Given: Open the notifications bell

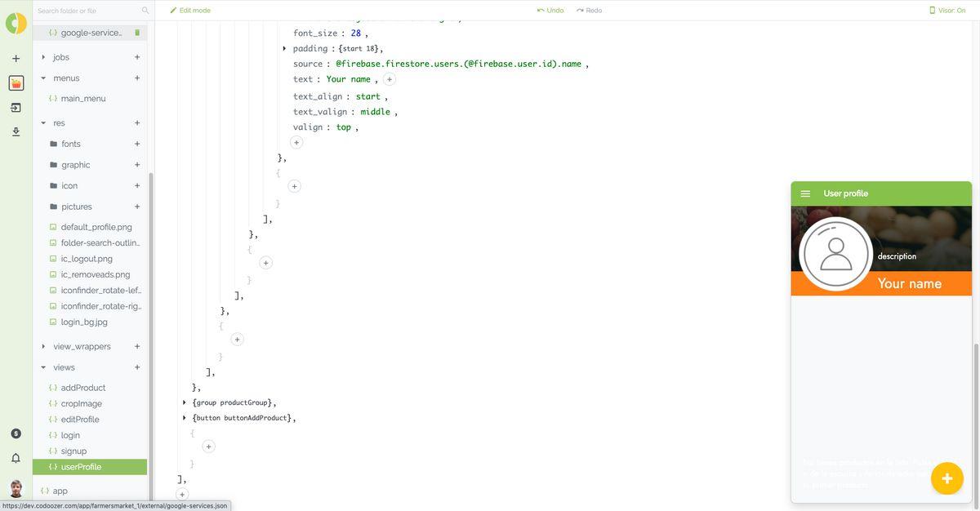Looking at the screenshot, I should (16, 458).
